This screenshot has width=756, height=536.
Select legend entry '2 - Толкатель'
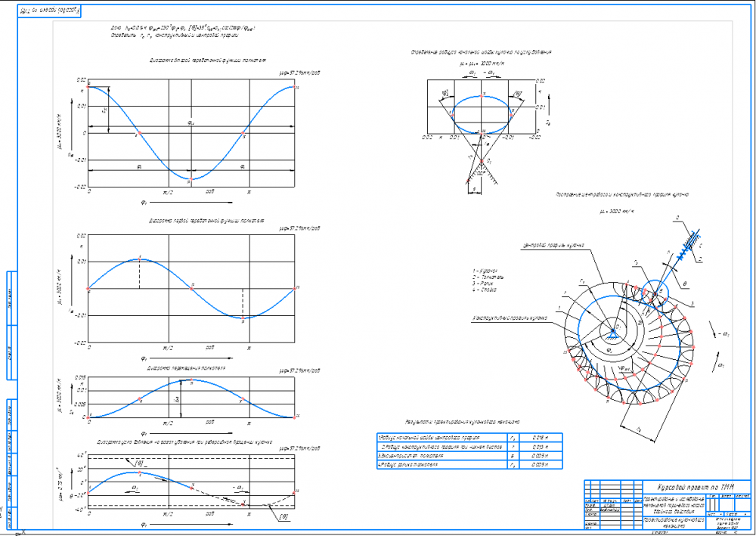pyautogui.click(x=488, y=277)
